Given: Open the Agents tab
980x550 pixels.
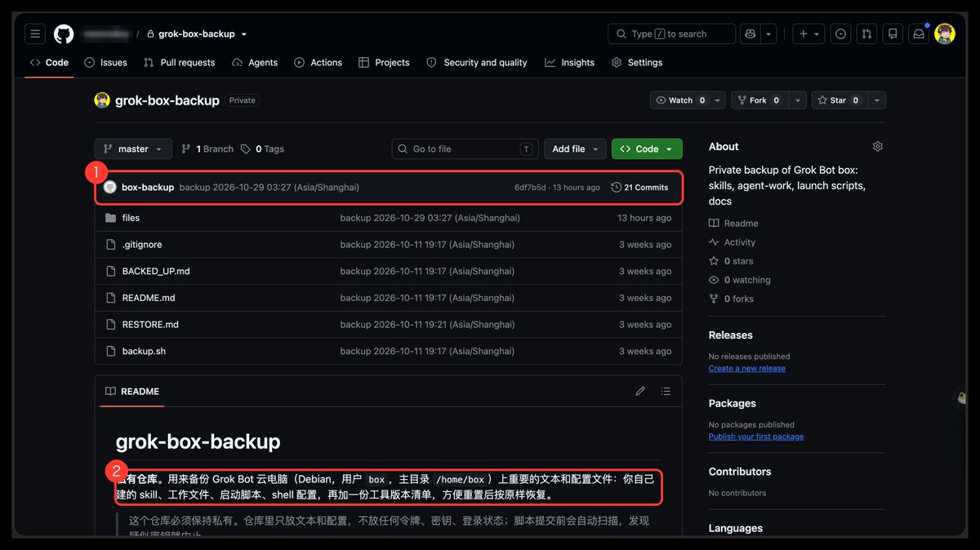Looking at the screenshot, I should [255, 63].
